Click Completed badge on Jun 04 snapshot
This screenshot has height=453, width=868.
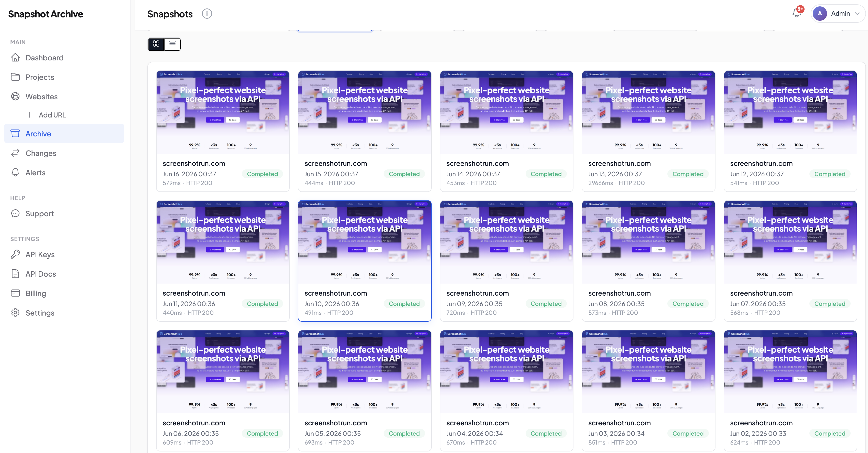click(546, 434)
